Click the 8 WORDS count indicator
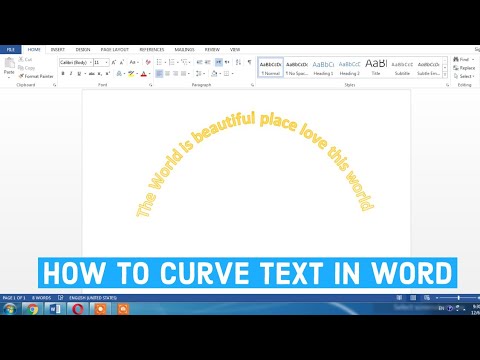The image size is (480, 360). (x=41, y=298)
